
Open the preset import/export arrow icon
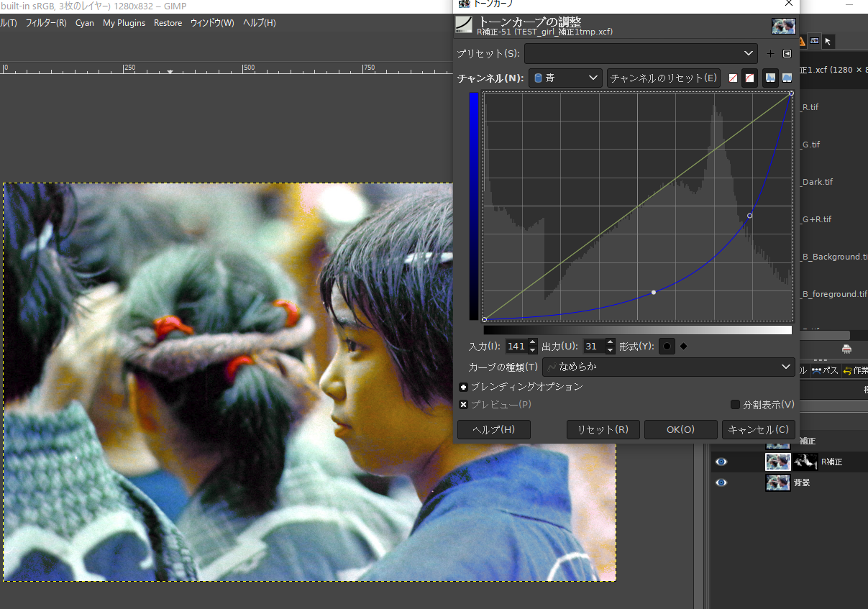point(787,52)
